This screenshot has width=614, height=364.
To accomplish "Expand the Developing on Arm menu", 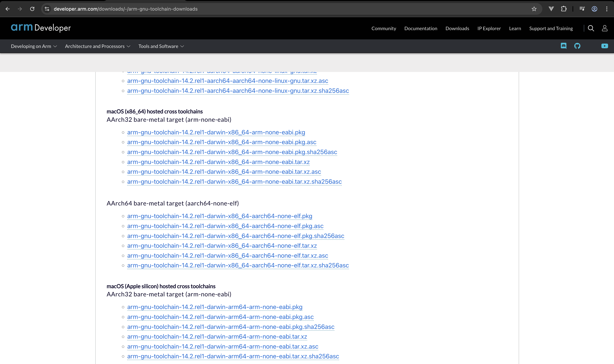I will [x=34, y=46].
